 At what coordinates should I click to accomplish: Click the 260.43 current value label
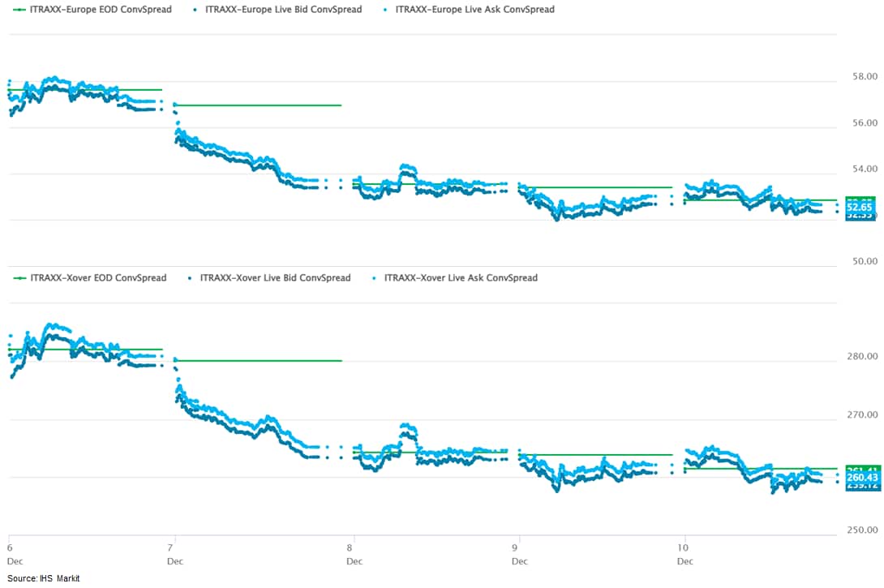click(860, 479)
